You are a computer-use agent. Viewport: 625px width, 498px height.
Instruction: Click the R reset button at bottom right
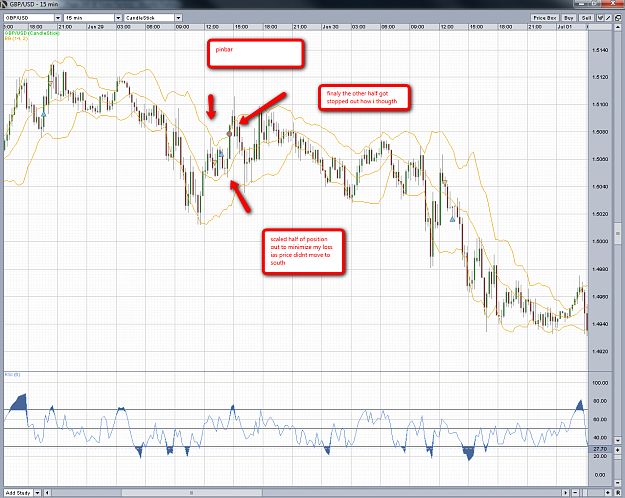click(x=618, y=493)
